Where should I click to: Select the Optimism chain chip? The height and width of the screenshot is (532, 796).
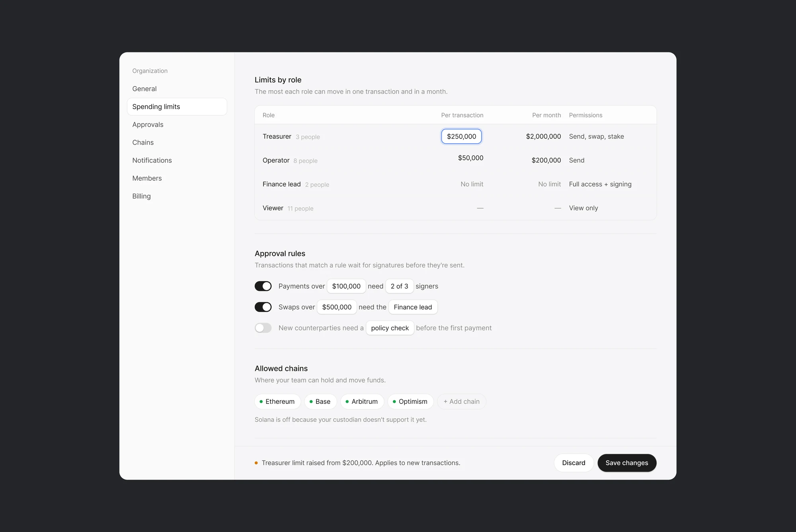410,401
